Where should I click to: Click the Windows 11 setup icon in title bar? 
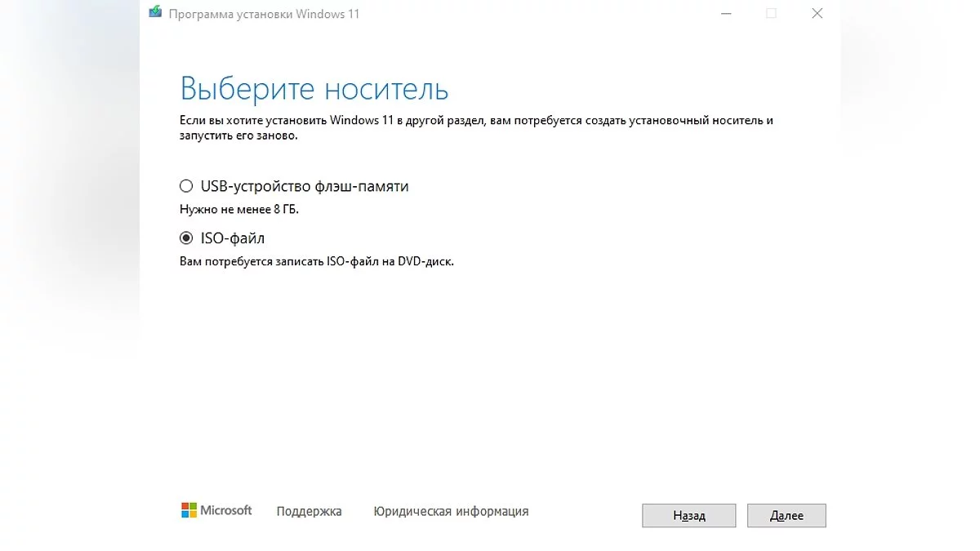tap(155, 13)
